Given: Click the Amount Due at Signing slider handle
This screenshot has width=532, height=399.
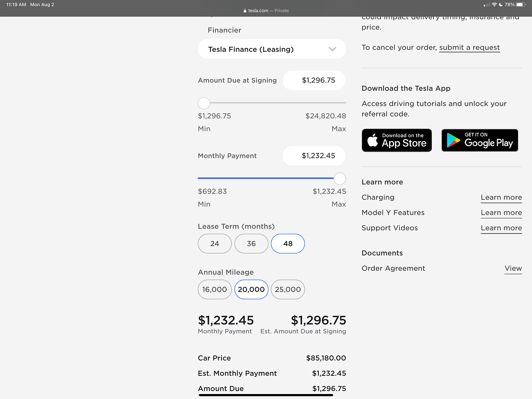Looking at the screenshot, I should (204, 103).
